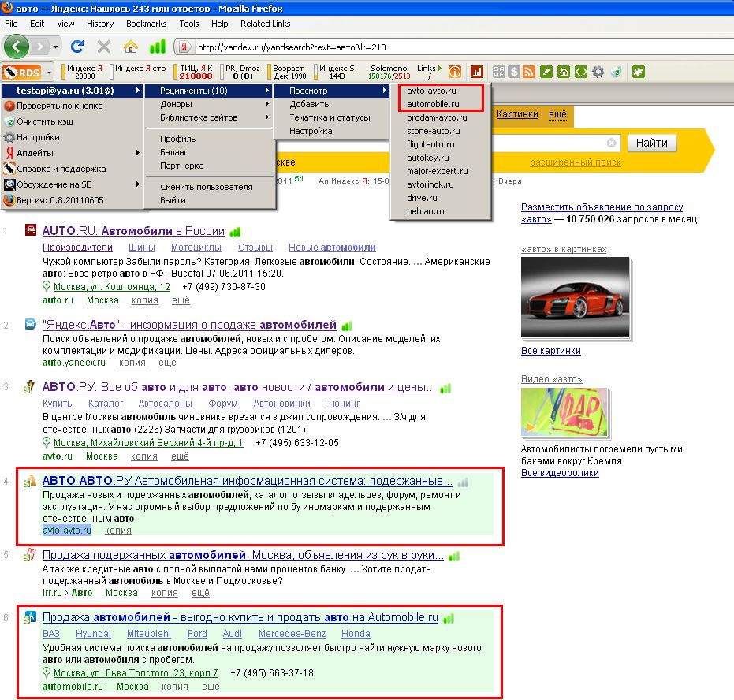Open Справка и поддержка menu item
Screen dimensions: 734x700
(x=72, y=169)
